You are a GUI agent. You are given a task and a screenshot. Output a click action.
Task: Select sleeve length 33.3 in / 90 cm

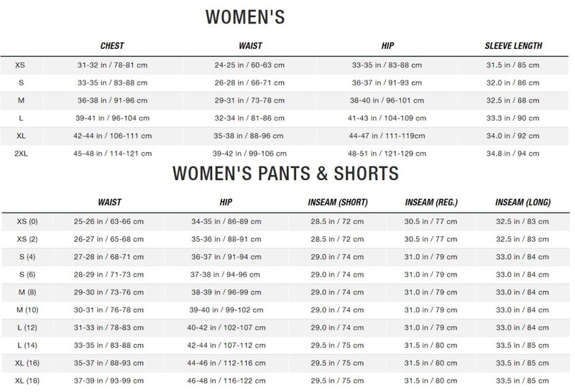pos(512,118)
